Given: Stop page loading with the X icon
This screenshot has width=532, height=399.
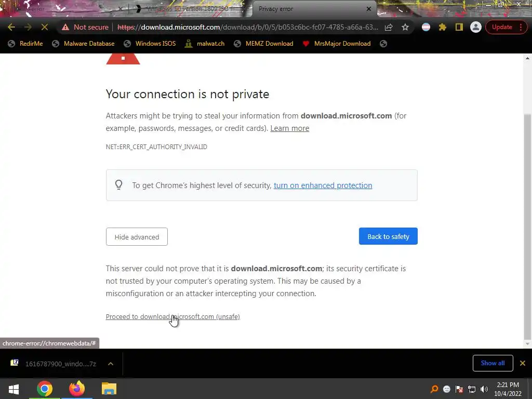Looking at the screenshot, I should (45, 27).
